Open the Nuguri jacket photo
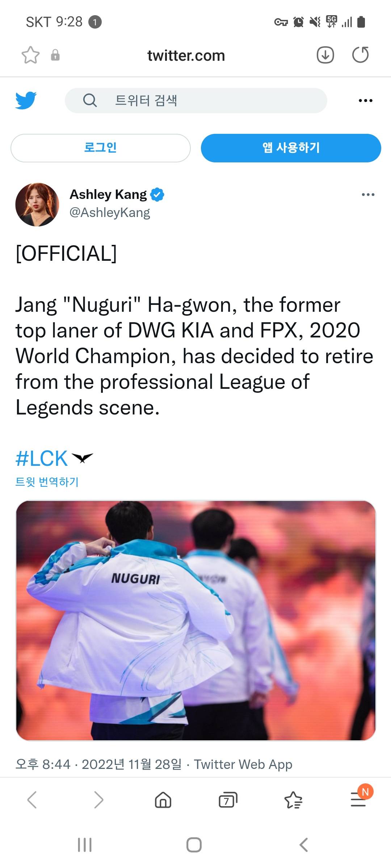 point(196,620)
